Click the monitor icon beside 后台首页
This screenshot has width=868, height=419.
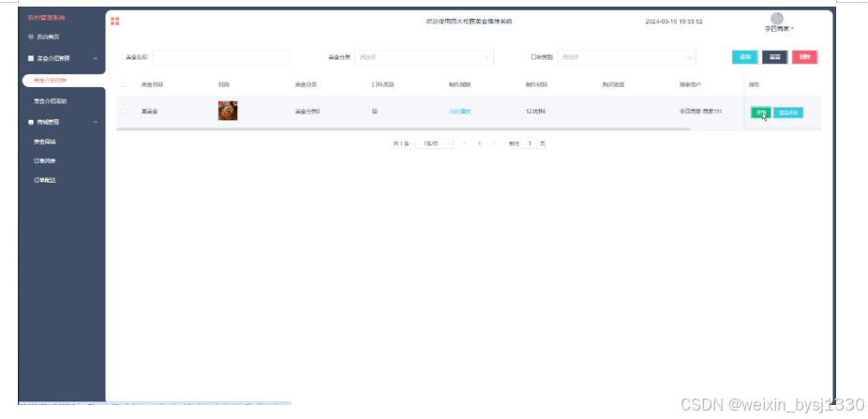pos(31,37)
